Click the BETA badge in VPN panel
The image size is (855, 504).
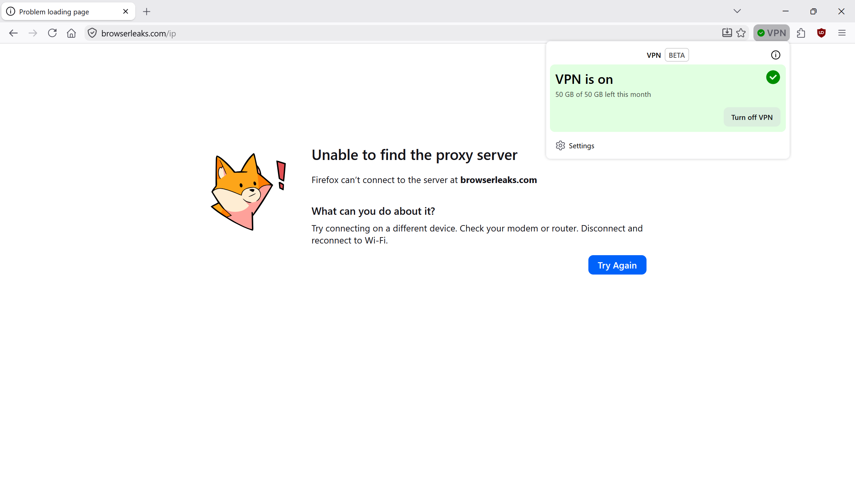tap(677, 55)
